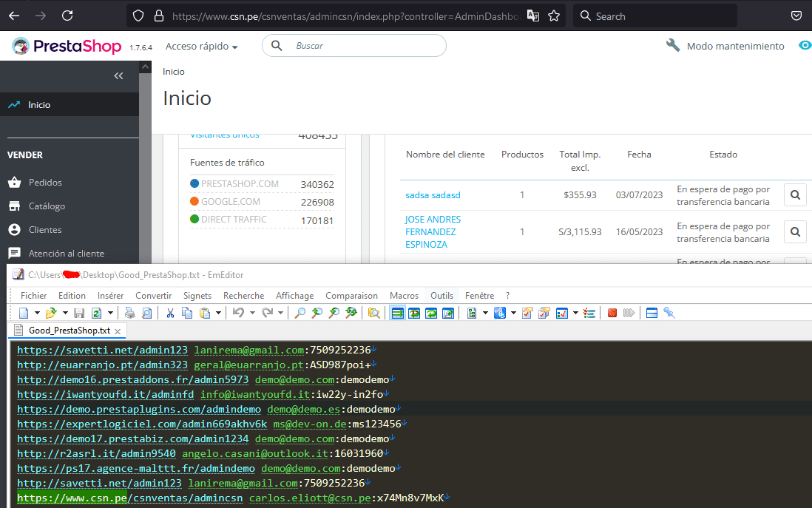Click the Find magnifier icon in EmEditor
The width and height of the screenshot is (812, 508).
[x=300, y=313]
